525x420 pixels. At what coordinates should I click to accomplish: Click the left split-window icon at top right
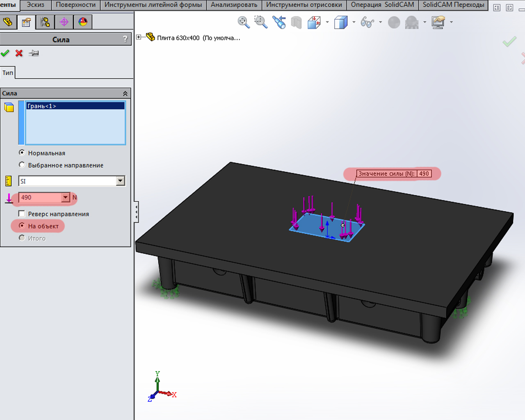[x=497, y=8]
